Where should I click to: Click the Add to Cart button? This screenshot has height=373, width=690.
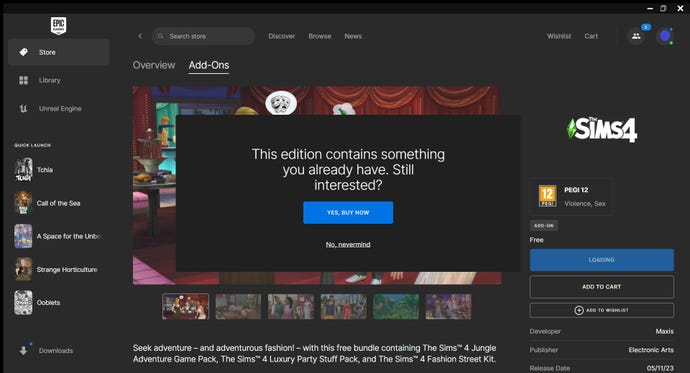(x=602, y=287)
